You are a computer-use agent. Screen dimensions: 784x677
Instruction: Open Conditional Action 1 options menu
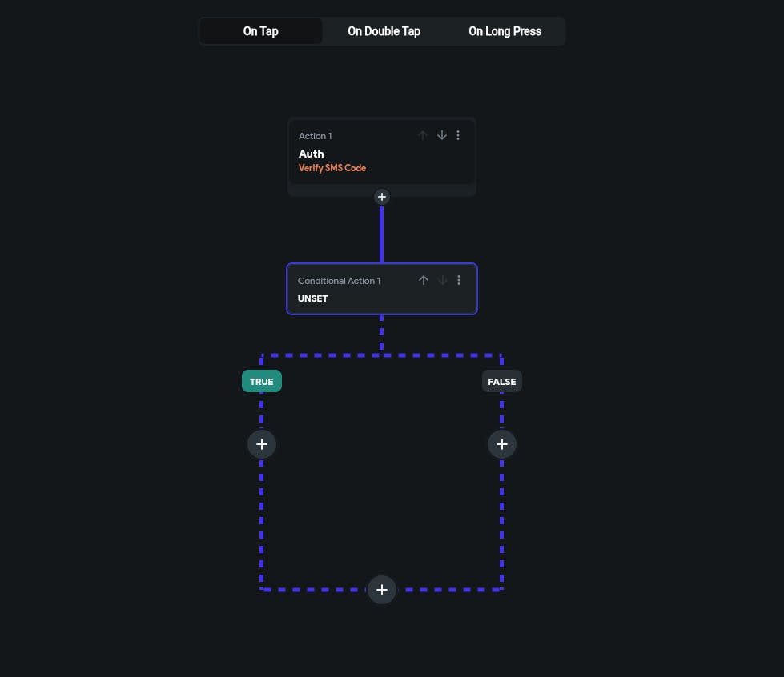(x=459, y=280)
